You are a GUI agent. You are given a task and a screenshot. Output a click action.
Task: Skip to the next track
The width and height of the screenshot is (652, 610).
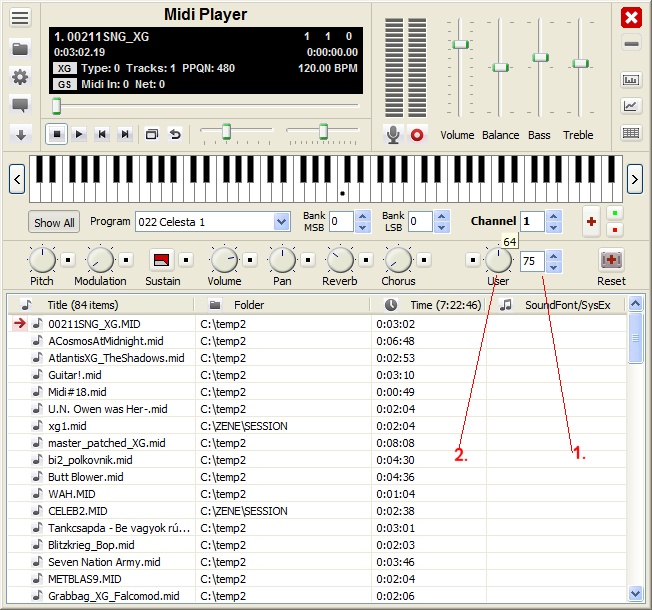tap(125, 134)
